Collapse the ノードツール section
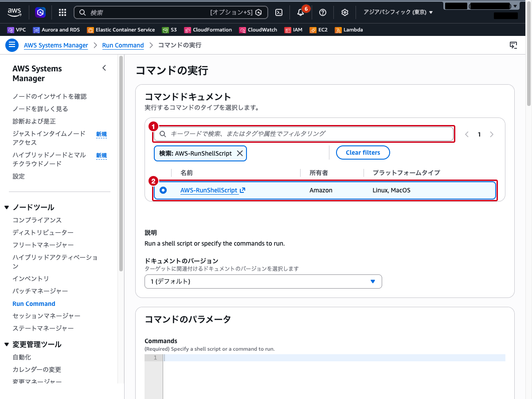This screenshot has width=532, height=399. pyautogui.click(x=7, y=207)
